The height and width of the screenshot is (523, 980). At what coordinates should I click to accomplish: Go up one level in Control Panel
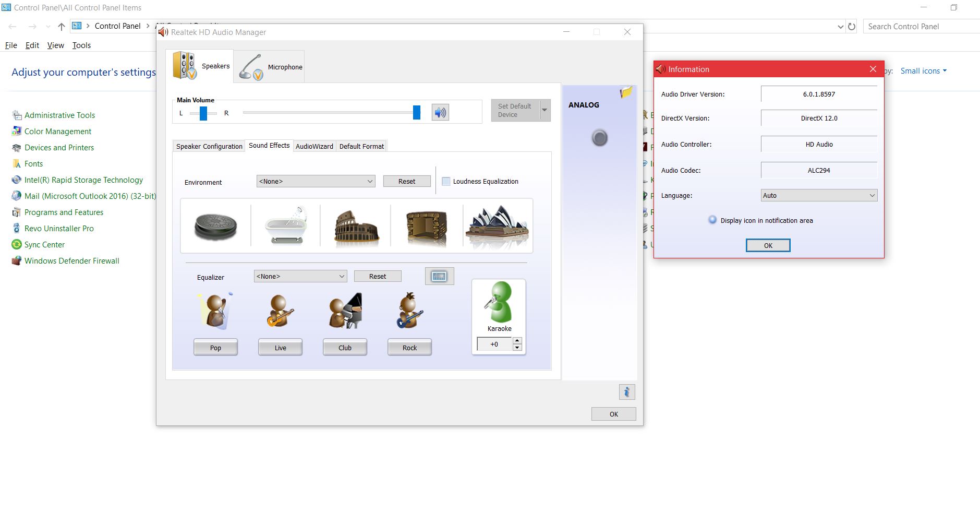tap(62, 27)
